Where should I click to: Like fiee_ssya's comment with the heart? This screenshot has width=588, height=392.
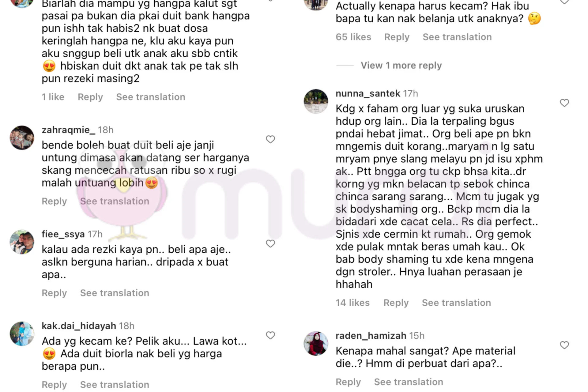pyautogui.click(x=270, y=243)
